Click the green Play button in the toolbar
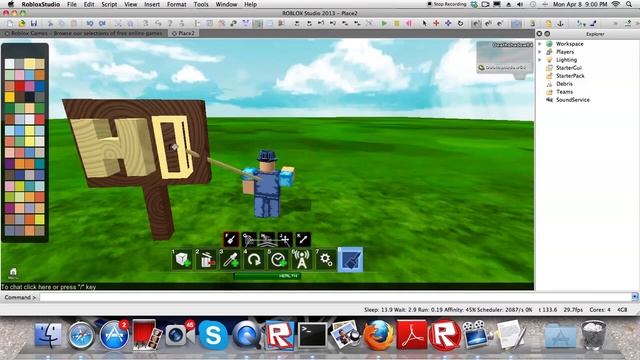 pos(384,24)
